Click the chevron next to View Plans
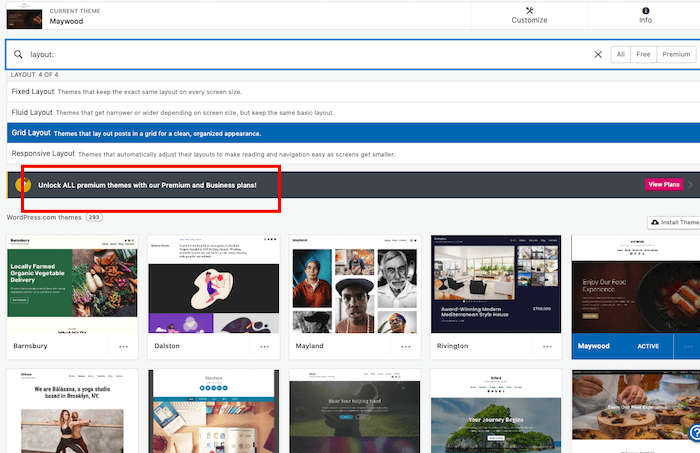 tap(690, 185)
